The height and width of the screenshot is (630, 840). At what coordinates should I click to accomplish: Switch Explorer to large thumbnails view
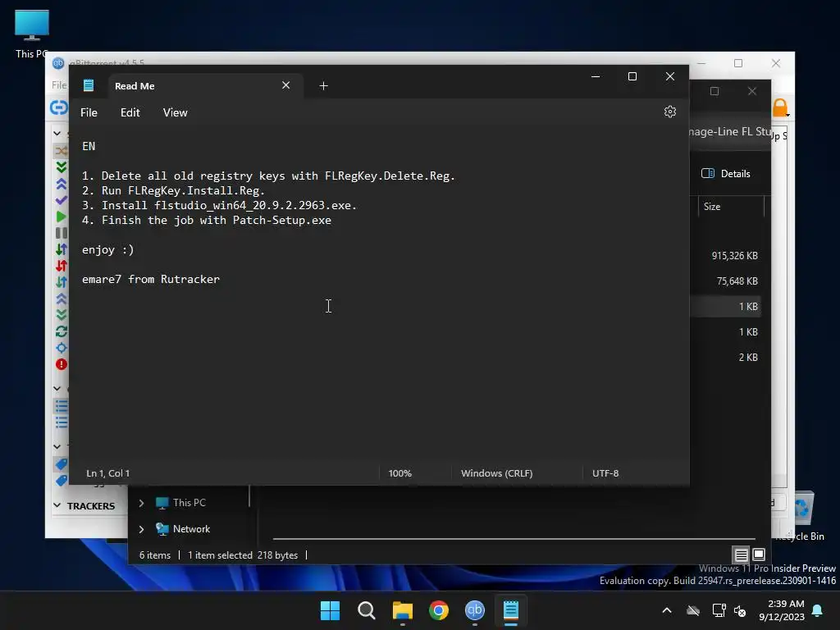coord(759,555)
